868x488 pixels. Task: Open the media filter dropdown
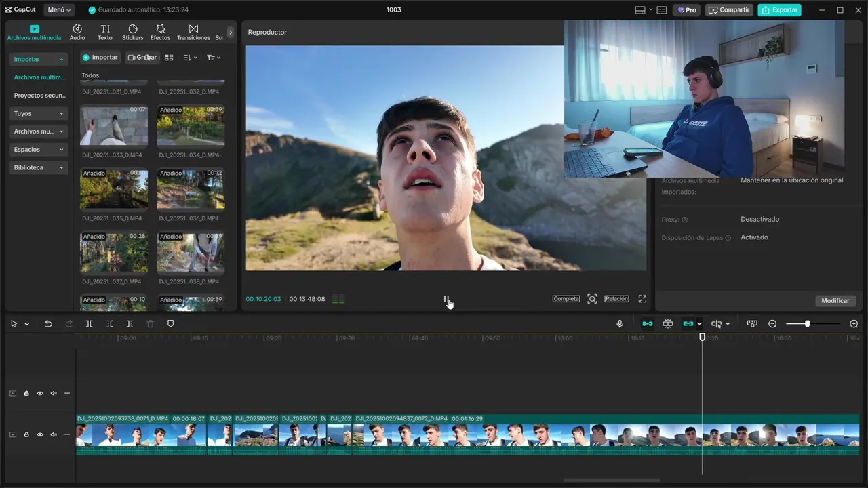coord(214,58)
